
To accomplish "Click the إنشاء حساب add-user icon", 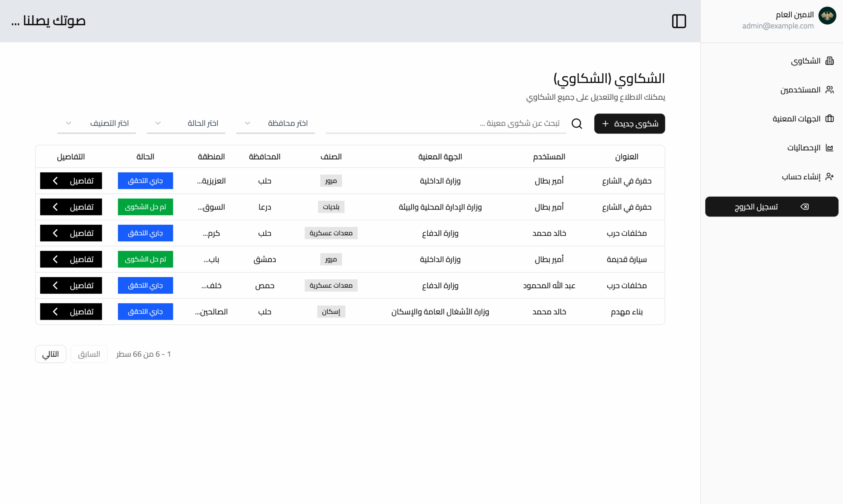I will pyautogui.click(x=829, y=177).
